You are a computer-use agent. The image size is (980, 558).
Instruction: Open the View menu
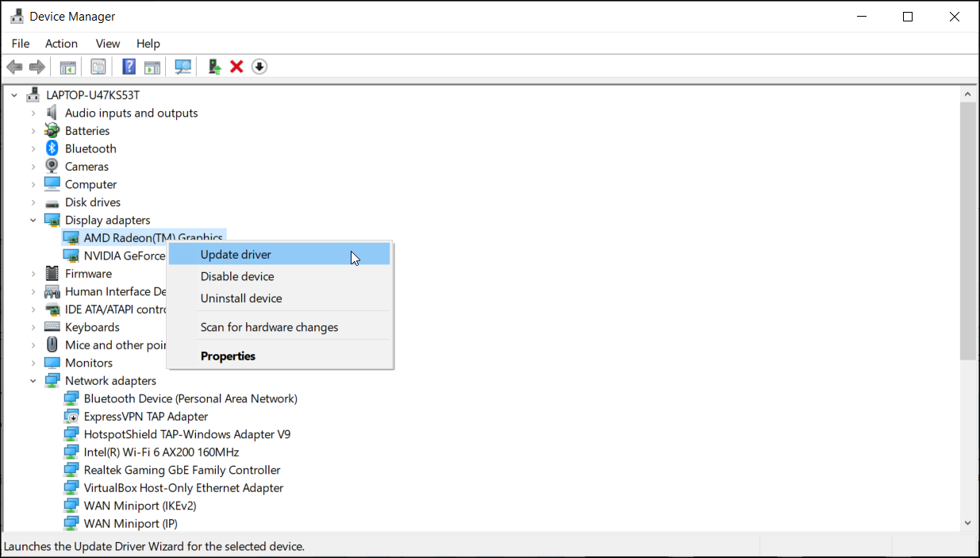point(107,44)
